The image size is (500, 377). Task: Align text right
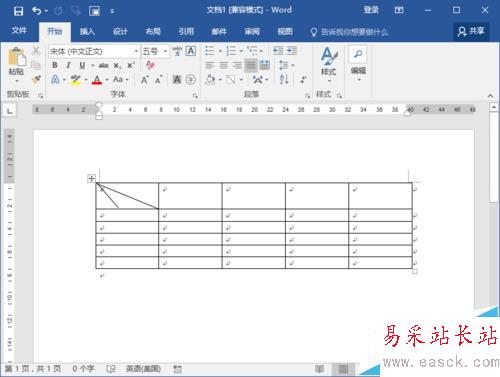[x=237, y=65]
